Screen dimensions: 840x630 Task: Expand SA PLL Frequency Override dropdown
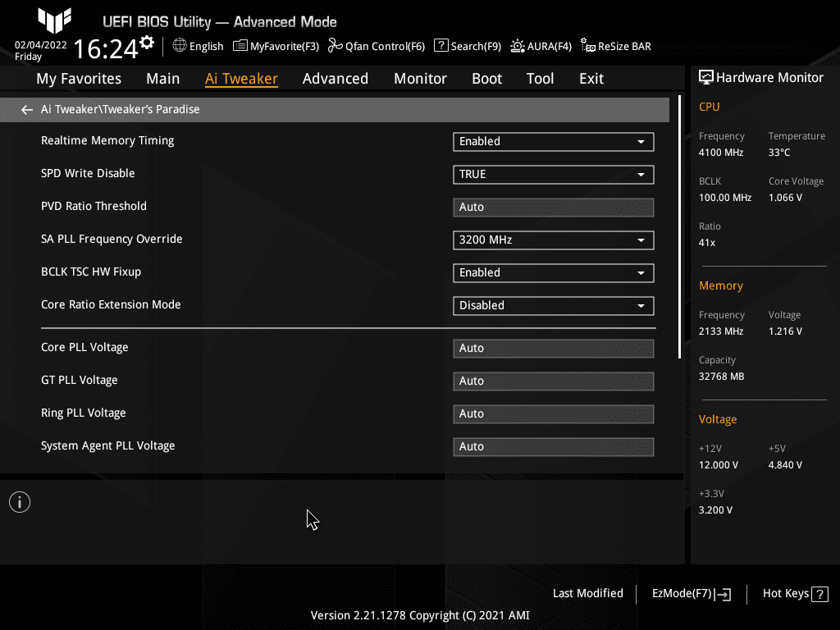[554, 240]
